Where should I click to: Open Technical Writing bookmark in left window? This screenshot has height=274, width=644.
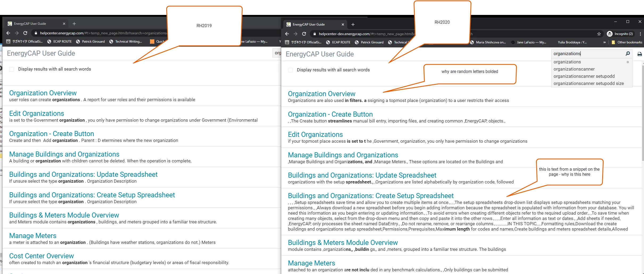126,42
